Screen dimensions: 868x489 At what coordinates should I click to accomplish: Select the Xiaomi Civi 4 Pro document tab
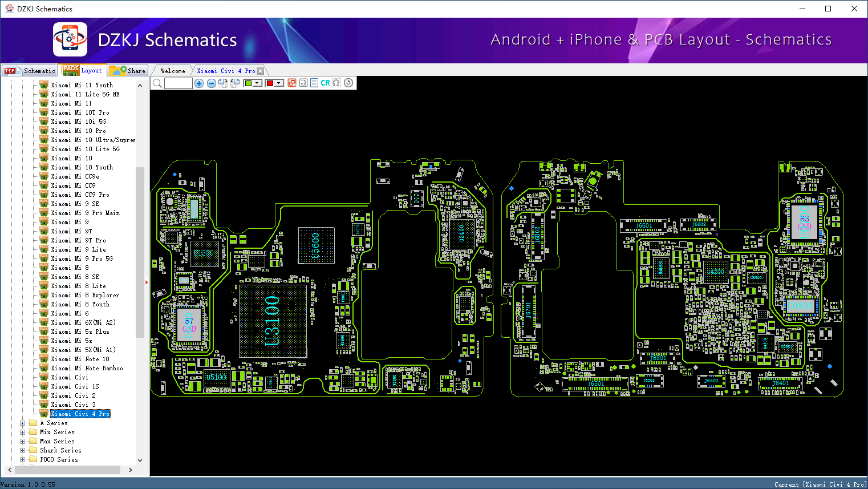226,71
